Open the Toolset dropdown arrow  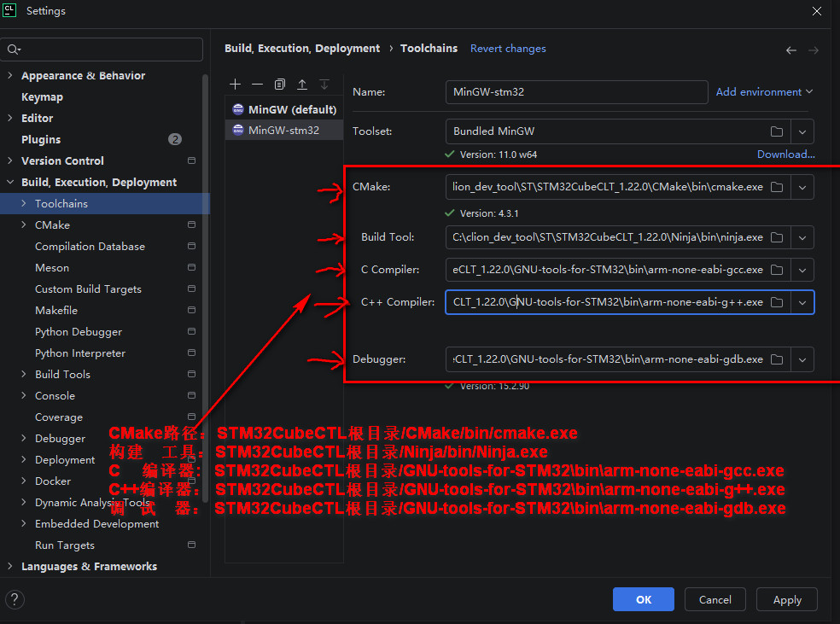click(x=802, y=131)
